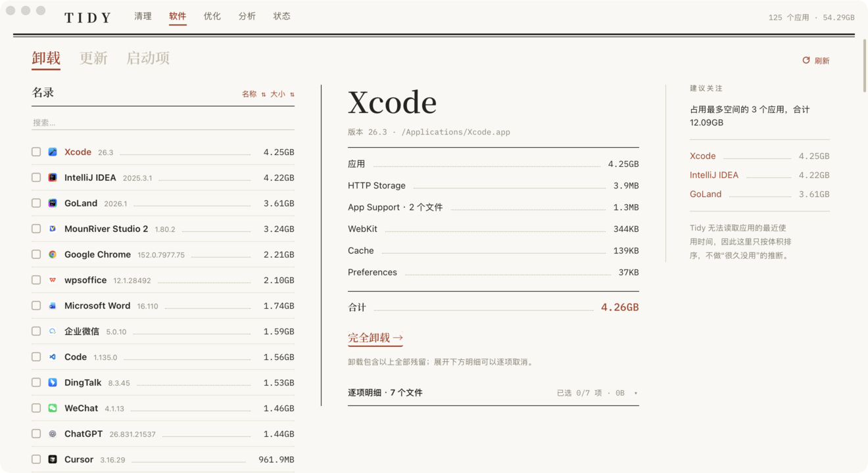
Task: Tick the Google Chrome checkbox
Action: pos(36,254)
